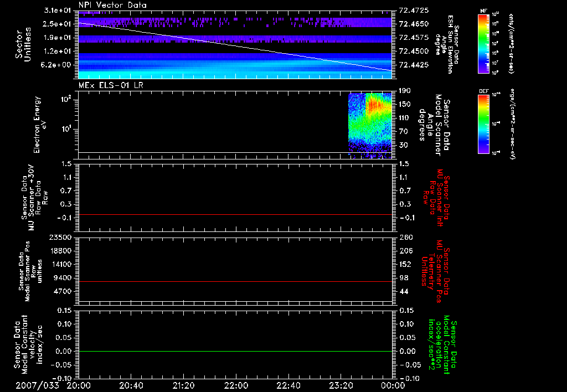Click the 22:00 time tick label
The image size is (567, 392).
tap(236, 385)
